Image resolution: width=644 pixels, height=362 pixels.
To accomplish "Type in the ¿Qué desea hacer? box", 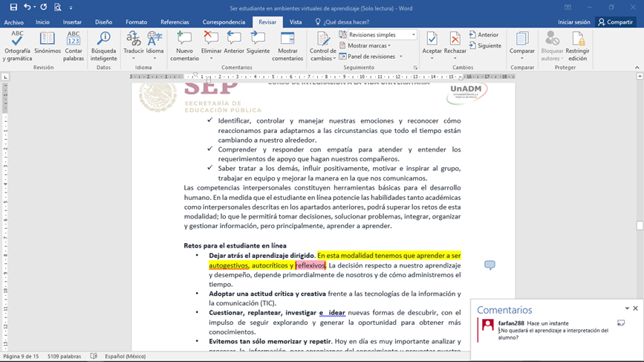I will point(346,22).
